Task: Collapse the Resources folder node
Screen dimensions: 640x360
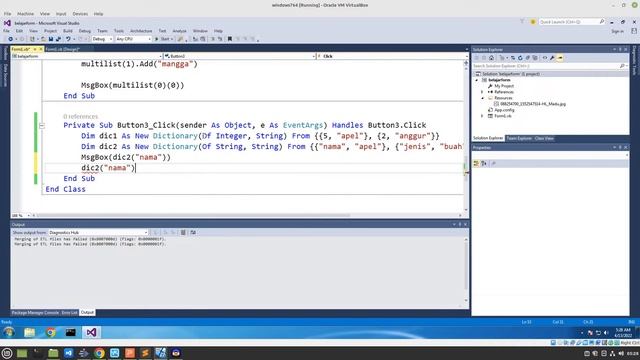Action: coord(482,98)
